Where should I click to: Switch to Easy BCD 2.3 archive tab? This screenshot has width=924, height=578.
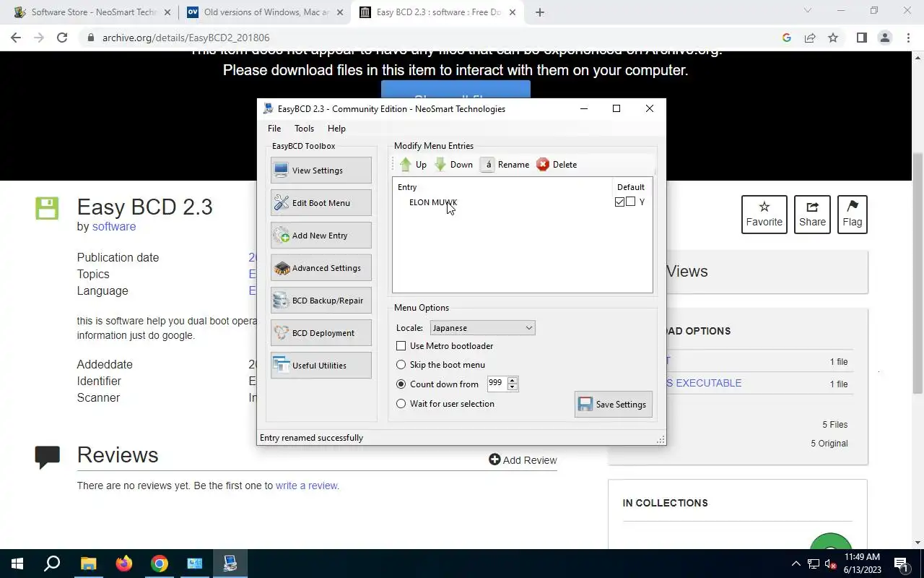[437, 12]
